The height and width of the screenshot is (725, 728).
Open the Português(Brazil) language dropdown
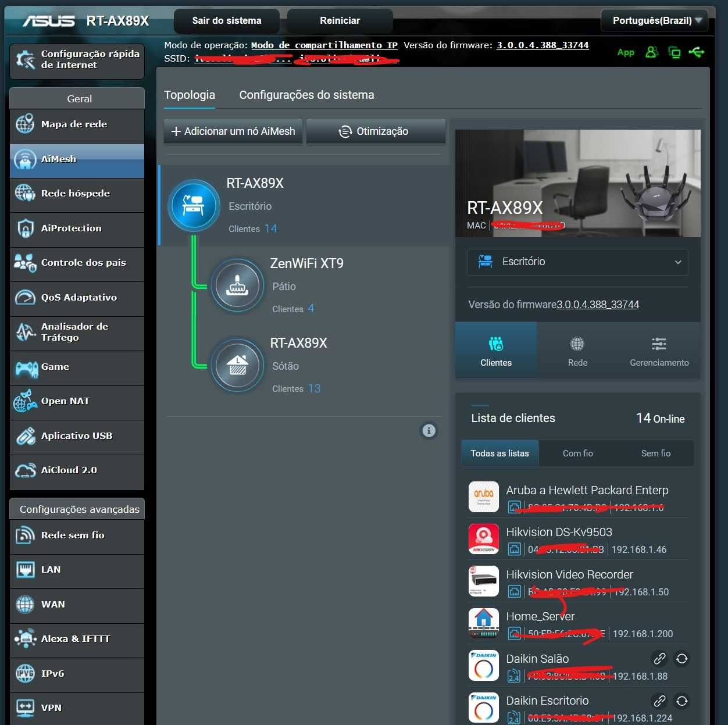(655, 21)
